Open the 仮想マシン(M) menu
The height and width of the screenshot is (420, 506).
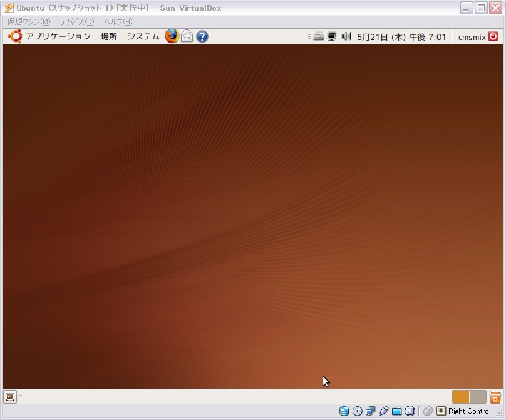point(28,22)
